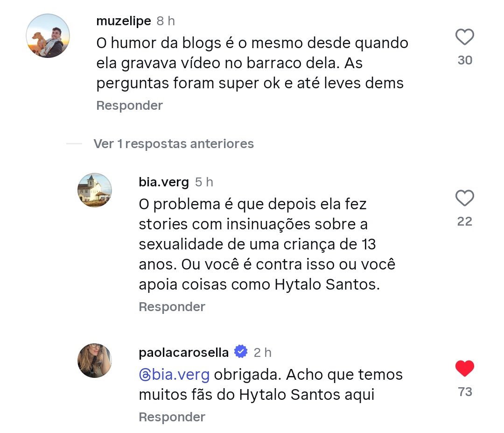
Task: Click paolacarosella's blue verified badge
Action: (241, 352)
